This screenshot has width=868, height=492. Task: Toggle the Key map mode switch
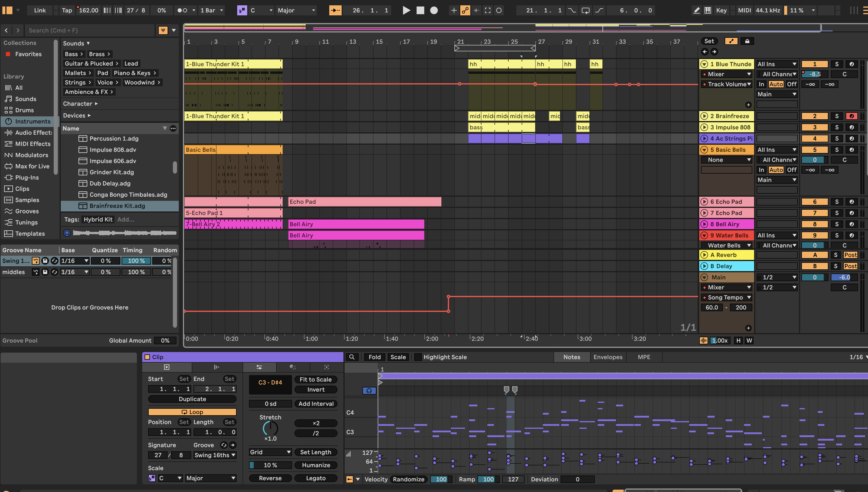point(721,10)
